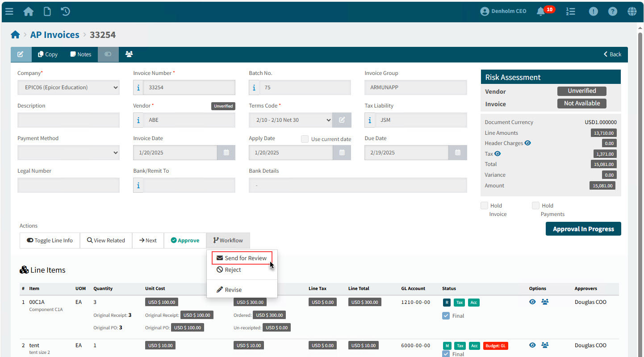
Task: Open the help question mark icon
Action: (613, 12)
